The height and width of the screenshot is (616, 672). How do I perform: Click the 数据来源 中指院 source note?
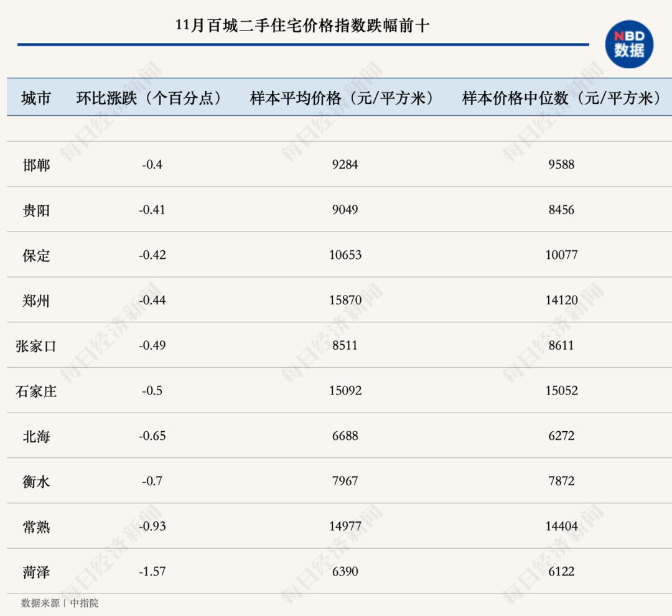pyautogui.click(x=60, y=603)
